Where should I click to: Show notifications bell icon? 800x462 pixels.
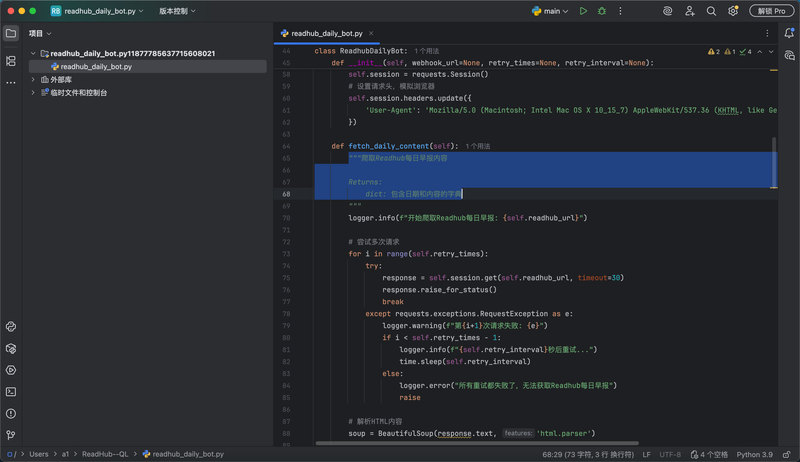click(x=789, y=33)
